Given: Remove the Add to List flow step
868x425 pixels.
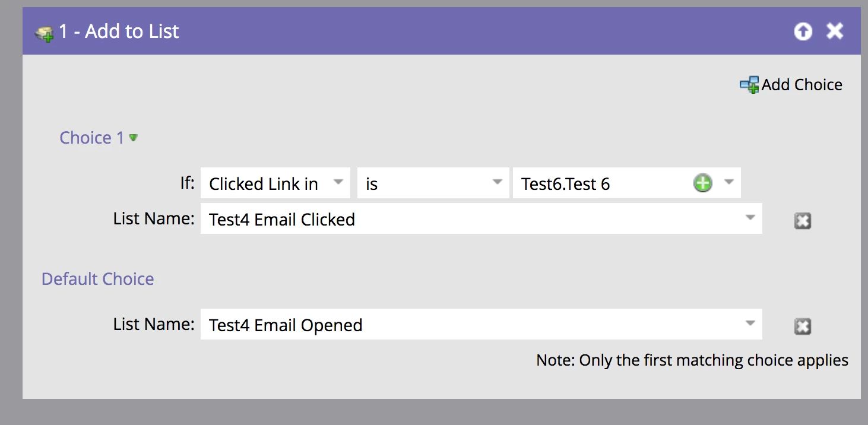Looking at the screenshot, I should [835, 31].
